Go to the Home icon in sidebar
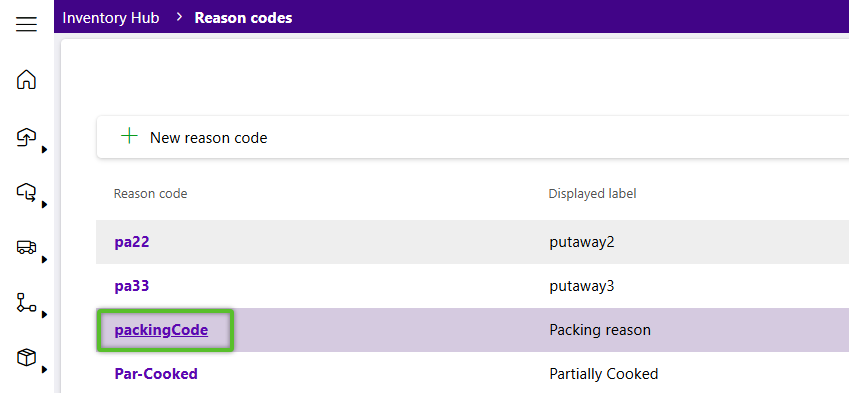Screen dimensions: 849x393 click(27, 80)
